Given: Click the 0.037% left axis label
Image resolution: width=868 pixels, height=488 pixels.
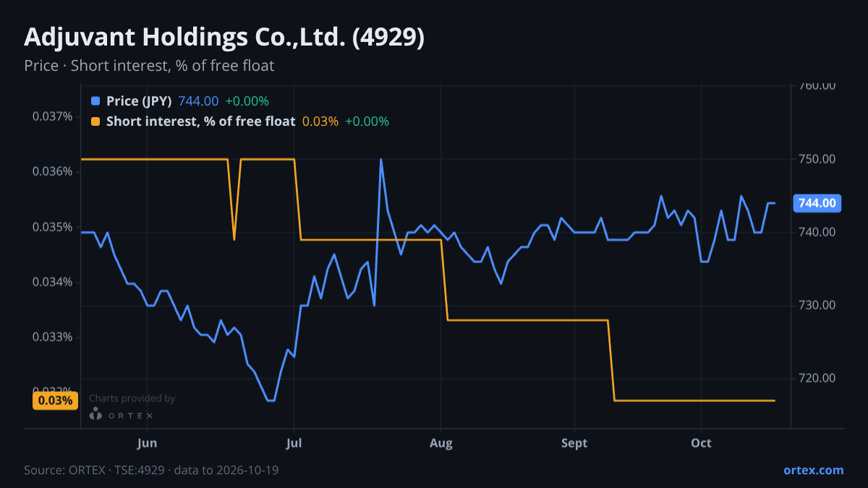Looking at the screenshot, I should 53,116.
